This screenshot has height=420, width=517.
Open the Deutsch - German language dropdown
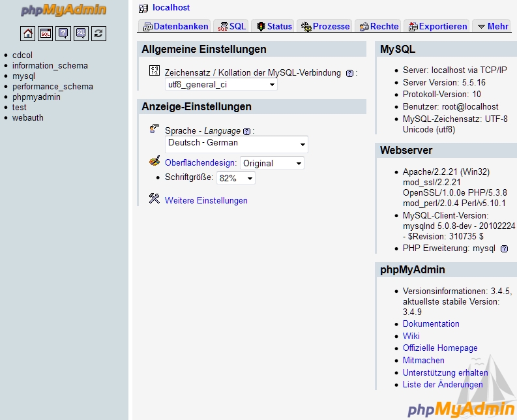point(237,144)
